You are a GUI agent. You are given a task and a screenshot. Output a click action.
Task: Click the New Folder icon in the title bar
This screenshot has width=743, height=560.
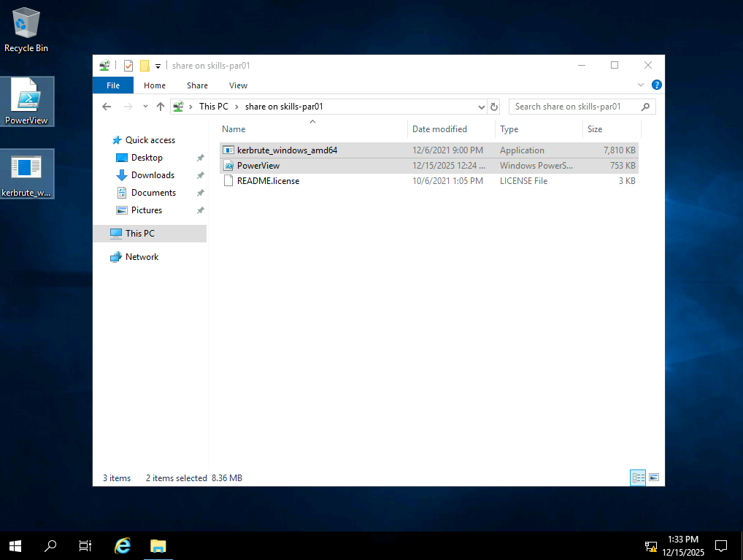pyautogui.click(x=145, y=66)
